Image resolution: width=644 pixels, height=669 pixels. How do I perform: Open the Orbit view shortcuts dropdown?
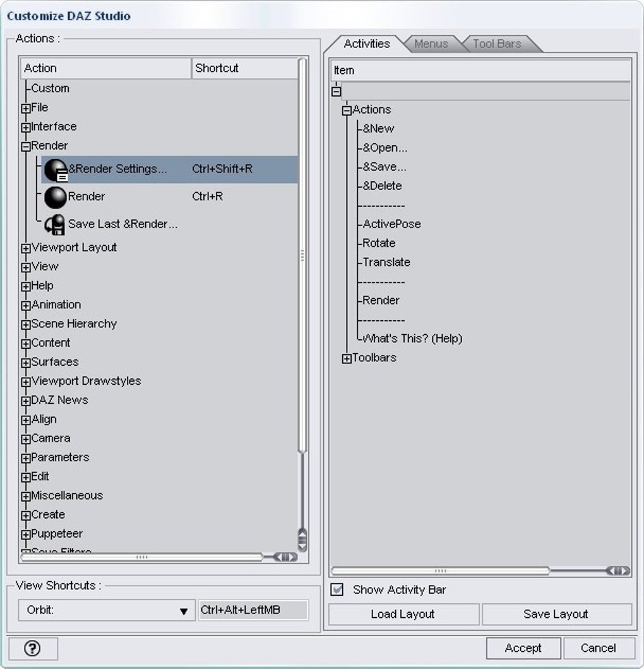click(107, 610)
